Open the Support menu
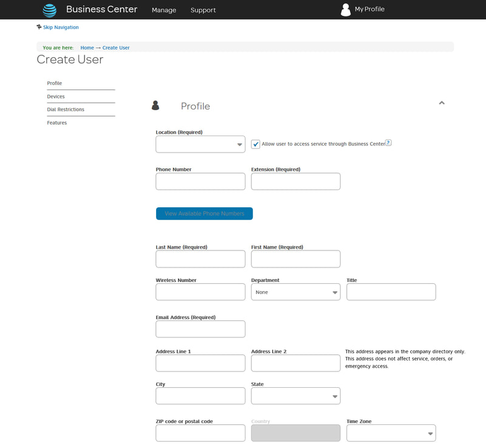This screenshot has height=448, width=486. (203, 10)
